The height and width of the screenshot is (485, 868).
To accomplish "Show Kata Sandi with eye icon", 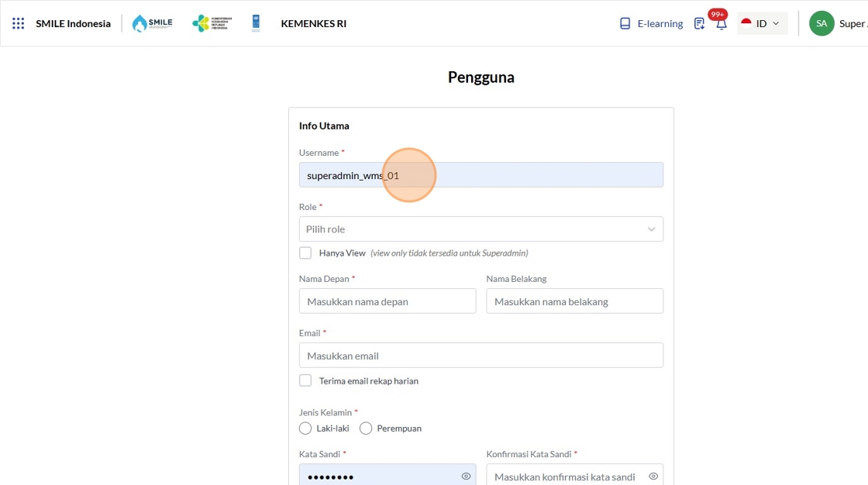I will (x=466, y=476).
